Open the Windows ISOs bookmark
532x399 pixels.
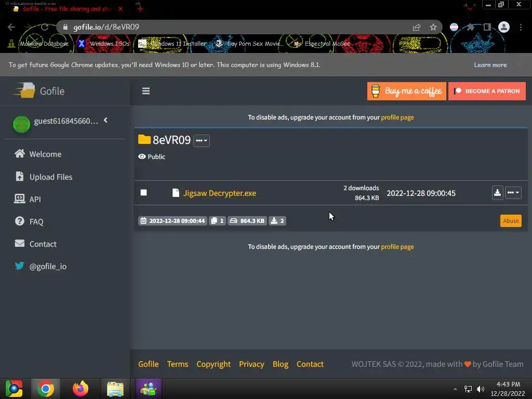pyautogui.click(x=104, y=44)
